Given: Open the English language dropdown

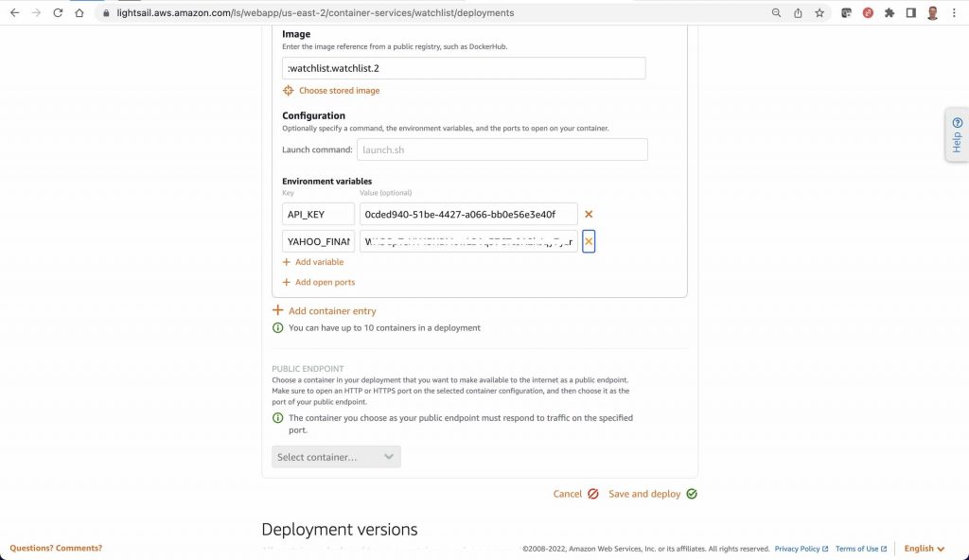Looking at the screenshot, I should (923, 548).
